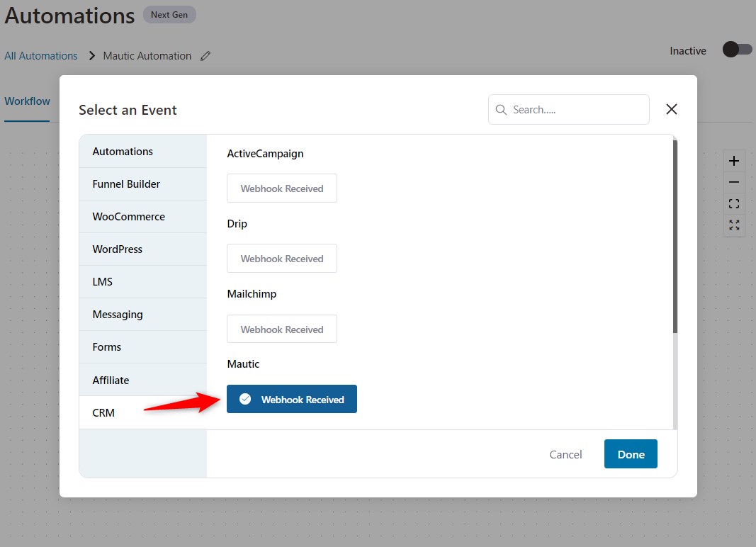Click the Mailchimp section heading
The width and height of the screenshot is (756, 547).
(x=252, y=294)
